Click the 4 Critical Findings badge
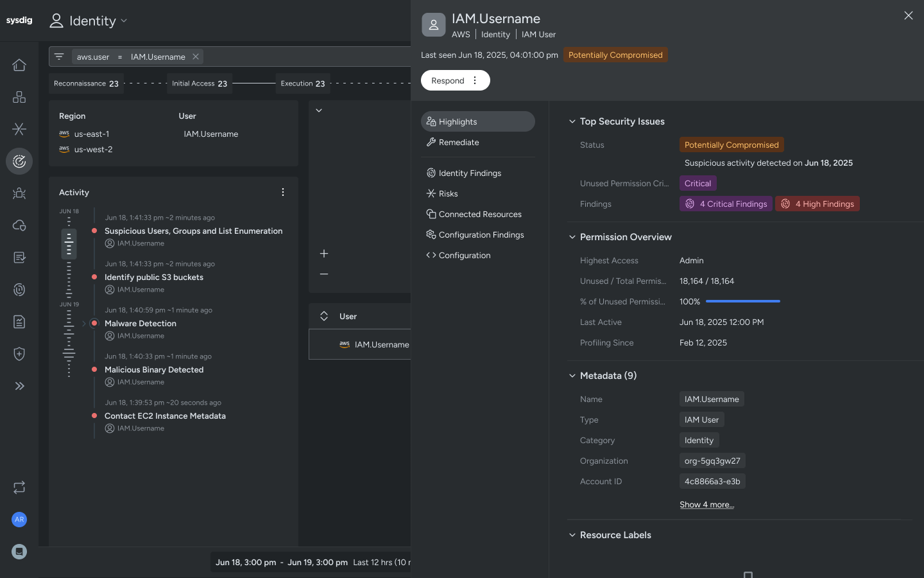Screen dimensions: 924x578 coord(726,204)
